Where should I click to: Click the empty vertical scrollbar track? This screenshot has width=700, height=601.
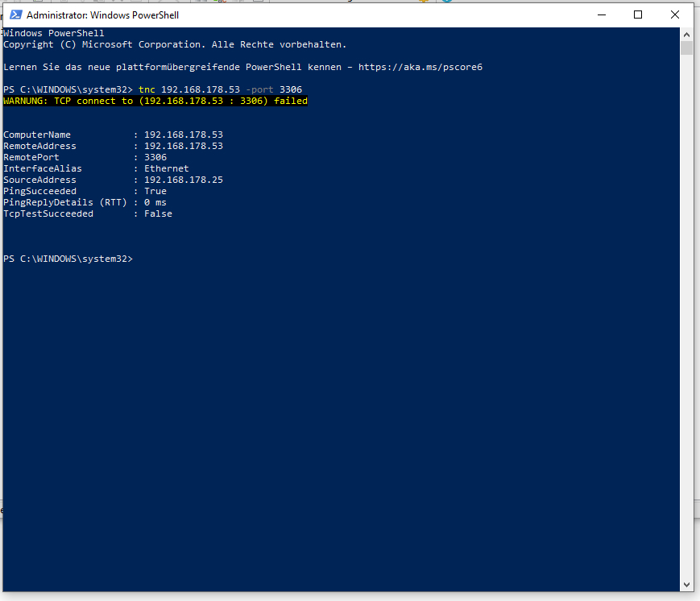(x=686, y=313)
